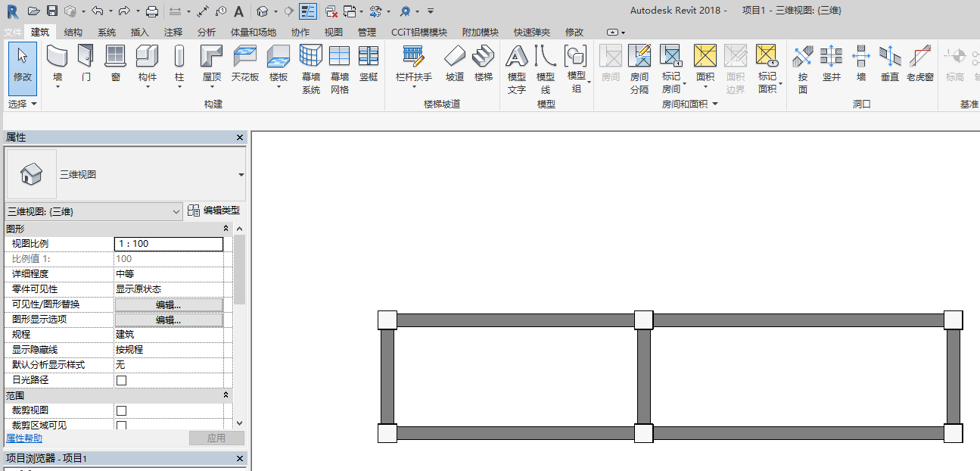Click the View Scale 1:100 field
The width and height of the screenshot is (980, 471).
coord(169,244)
